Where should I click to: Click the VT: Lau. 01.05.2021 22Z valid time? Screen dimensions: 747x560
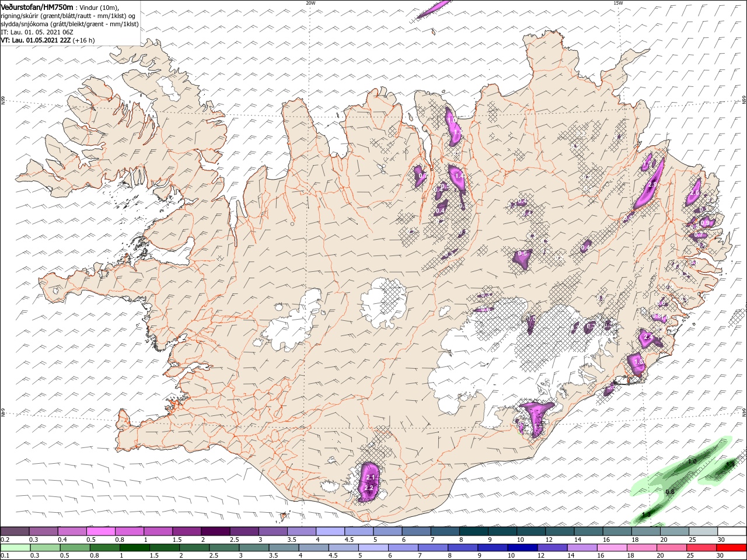(x=36, y=40)
